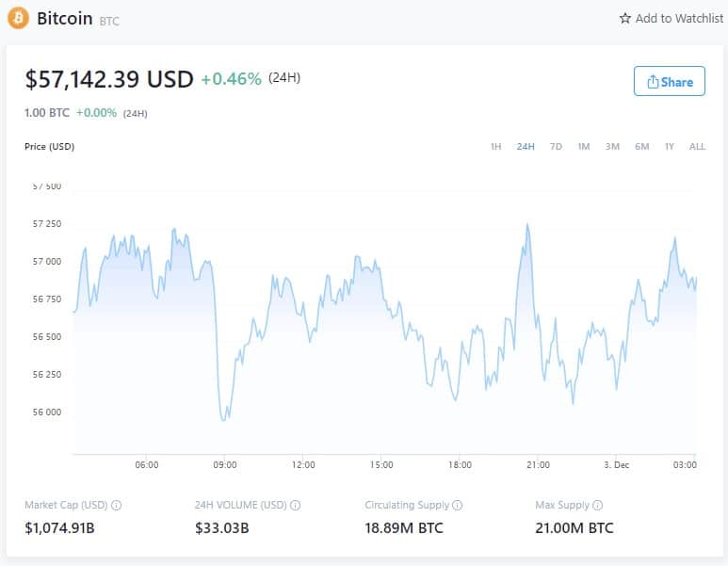Show the ALL time chart range
The image size is (728, 566).
tap(697, 146)
